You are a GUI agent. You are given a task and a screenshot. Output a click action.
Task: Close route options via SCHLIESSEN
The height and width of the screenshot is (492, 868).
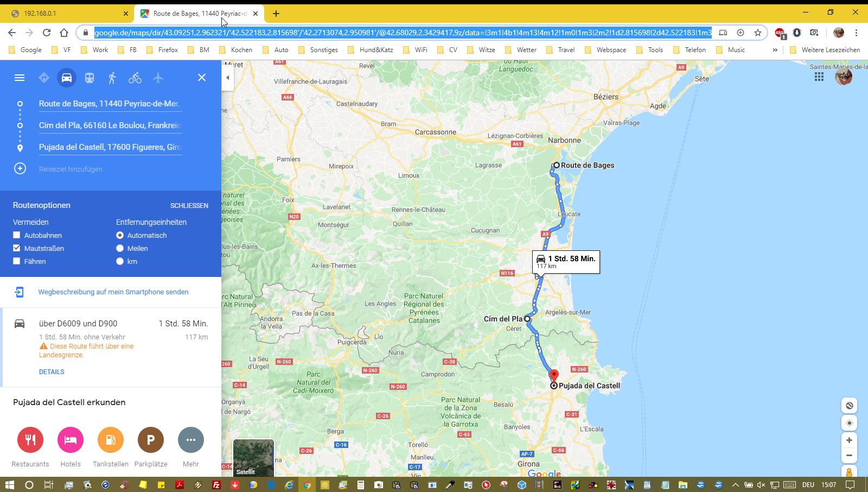(x=189, y=206)
